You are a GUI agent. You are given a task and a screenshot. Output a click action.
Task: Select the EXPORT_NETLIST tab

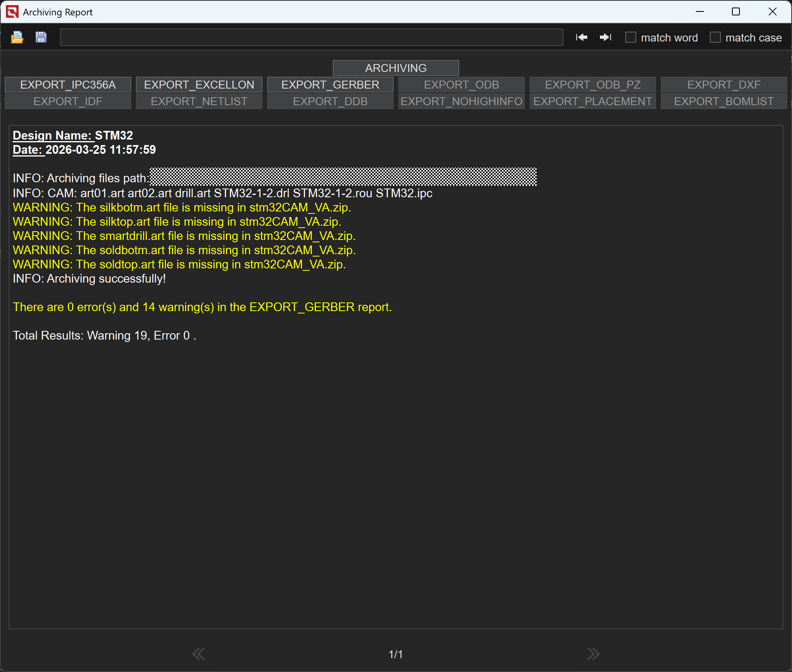[199, 101]
